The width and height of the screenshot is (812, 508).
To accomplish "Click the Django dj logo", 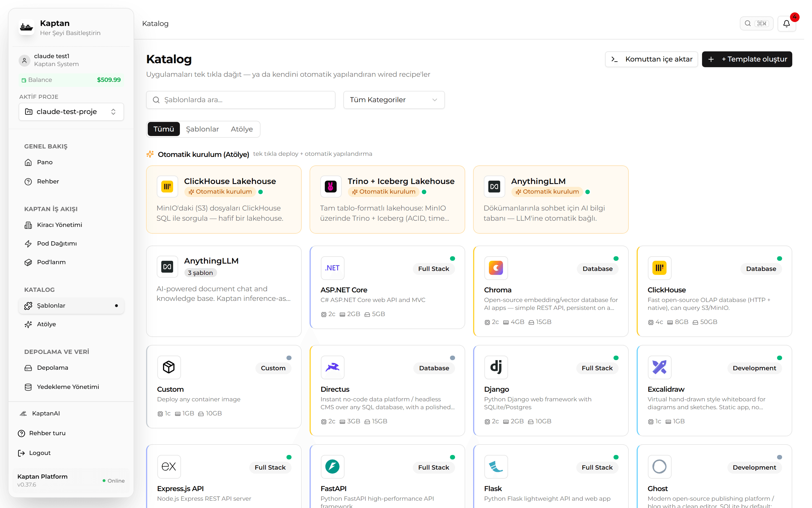I will coord(496,367).
